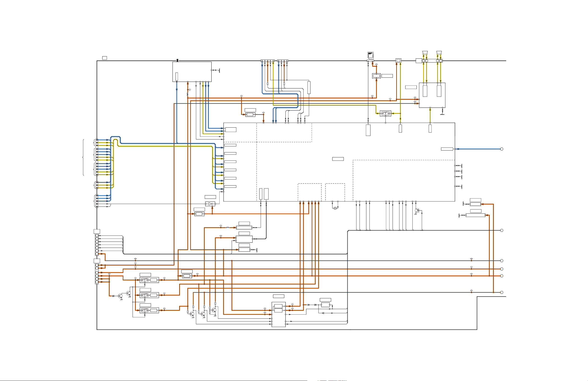Click the black antenna plug on top border
The width and height of the screenshot is (588, 381).
(x=177, y=60)
